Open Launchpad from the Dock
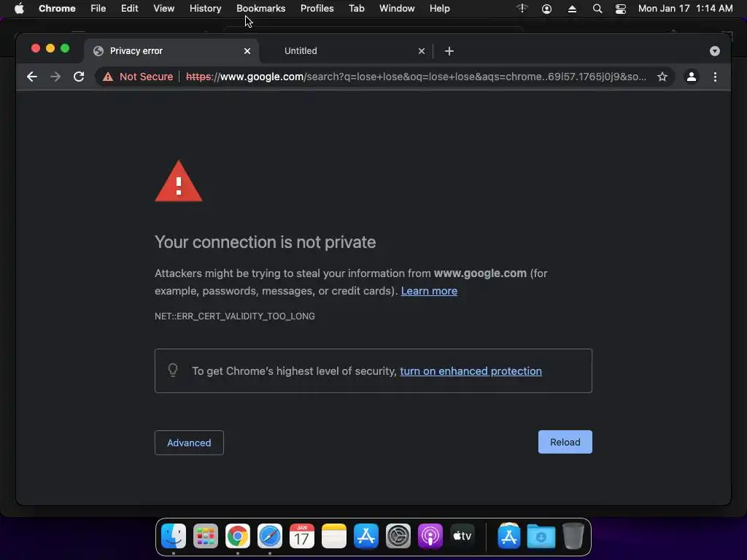Viewport: 747px width, 560px height. (x=205, y=536)
